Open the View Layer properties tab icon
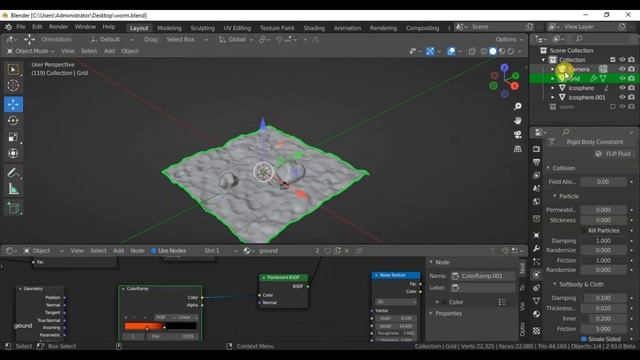This screenshot has height=360, width=640. coord(536,176)
